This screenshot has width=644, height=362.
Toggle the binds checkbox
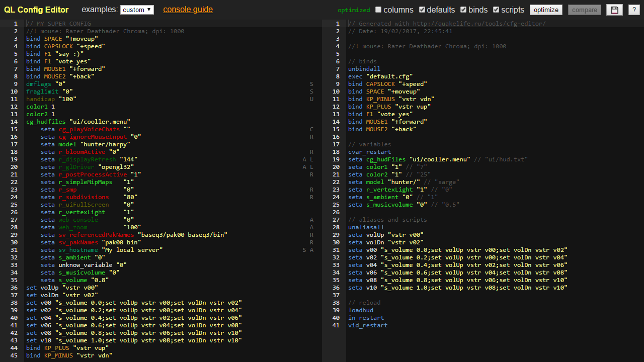click(463, 10)
